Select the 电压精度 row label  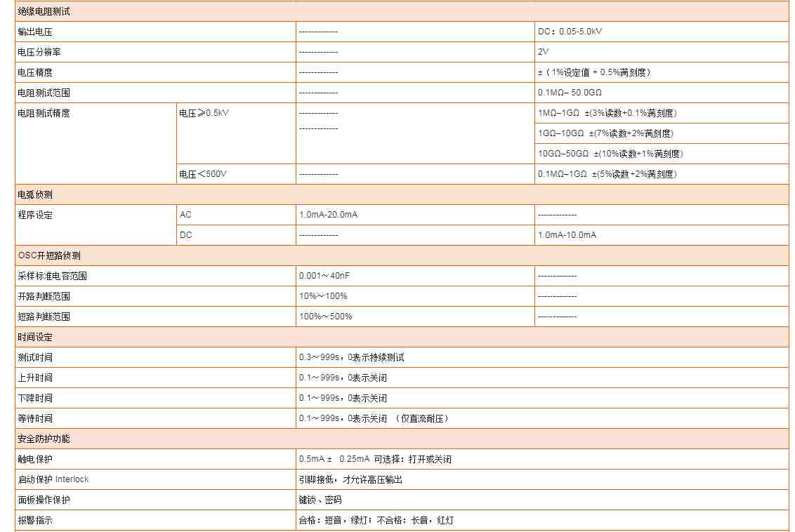pos(35,72)
